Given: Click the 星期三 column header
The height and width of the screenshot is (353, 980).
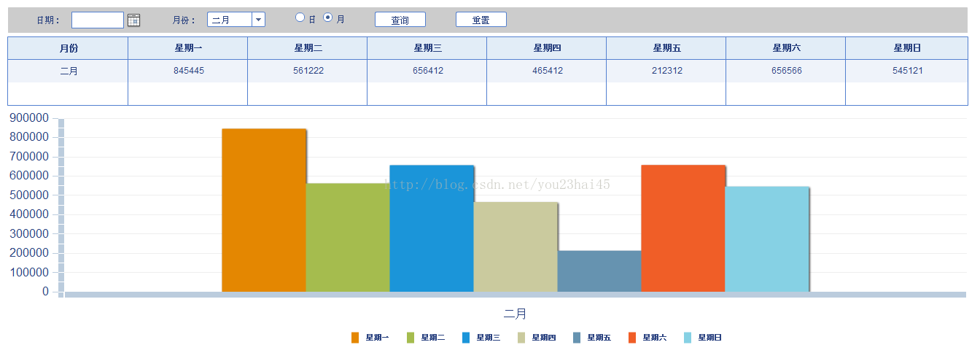Looking at the screenshot, I should [x=427, y=48].
